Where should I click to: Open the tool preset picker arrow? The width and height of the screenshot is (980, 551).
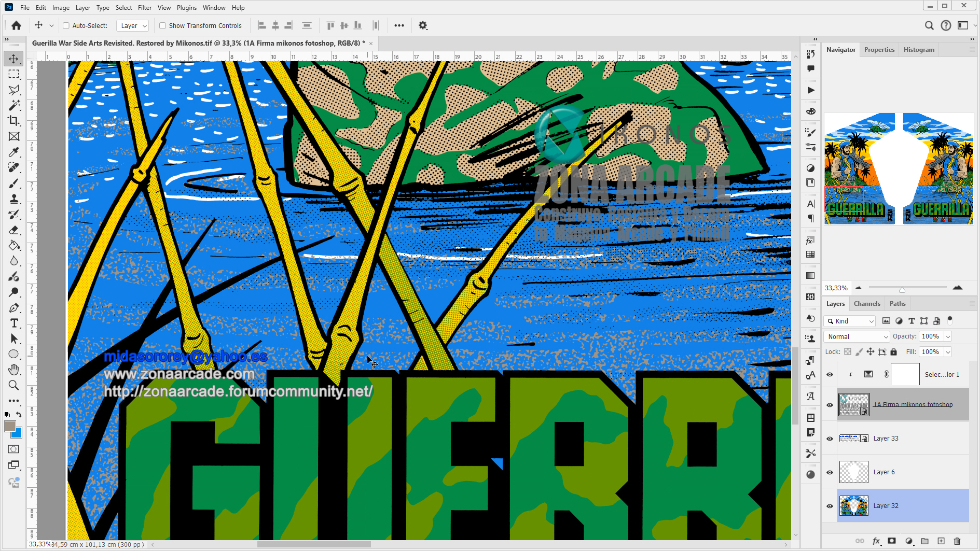pos(51,25)
